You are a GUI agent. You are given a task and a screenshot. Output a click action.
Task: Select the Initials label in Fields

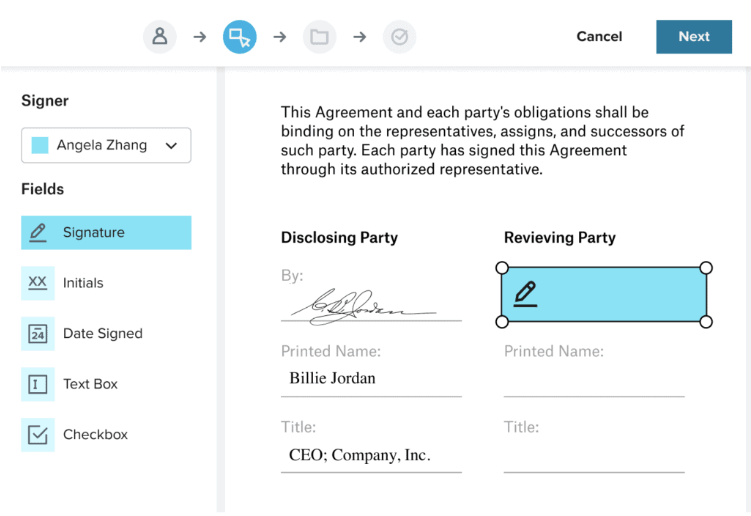[83, 283]
